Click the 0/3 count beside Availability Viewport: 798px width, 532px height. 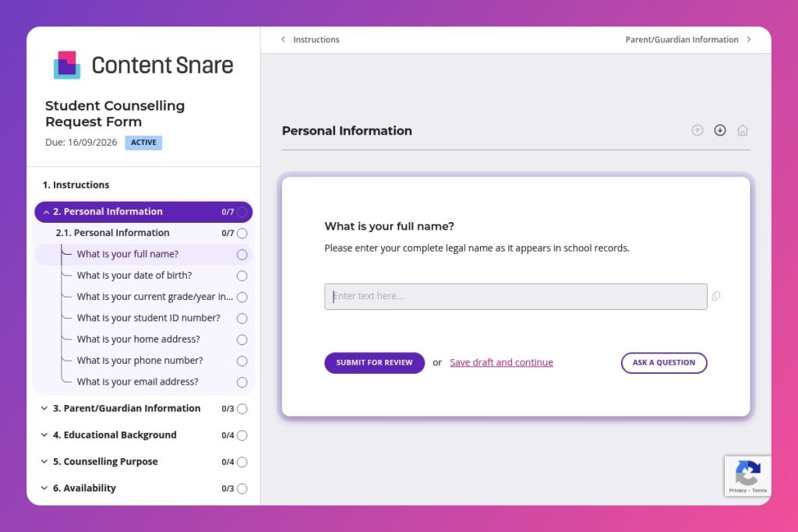(x=228, y=488)
